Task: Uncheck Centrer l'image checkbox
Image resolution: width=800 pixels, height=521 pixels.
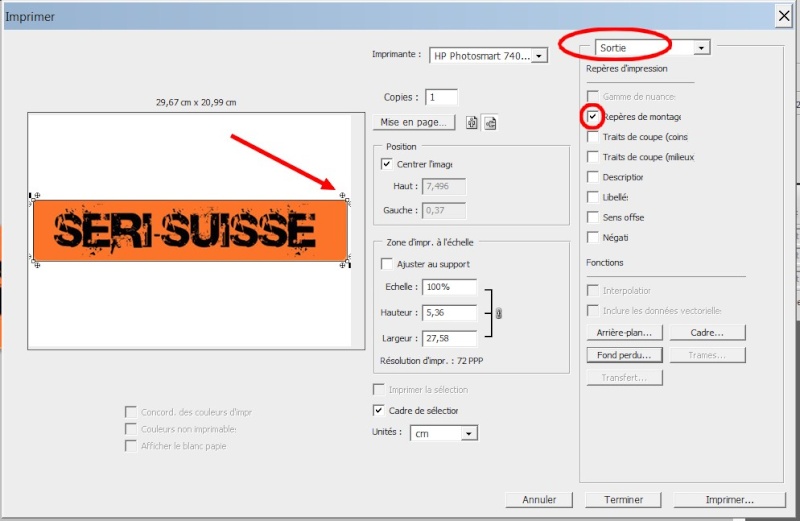Action: pos(386,164)
